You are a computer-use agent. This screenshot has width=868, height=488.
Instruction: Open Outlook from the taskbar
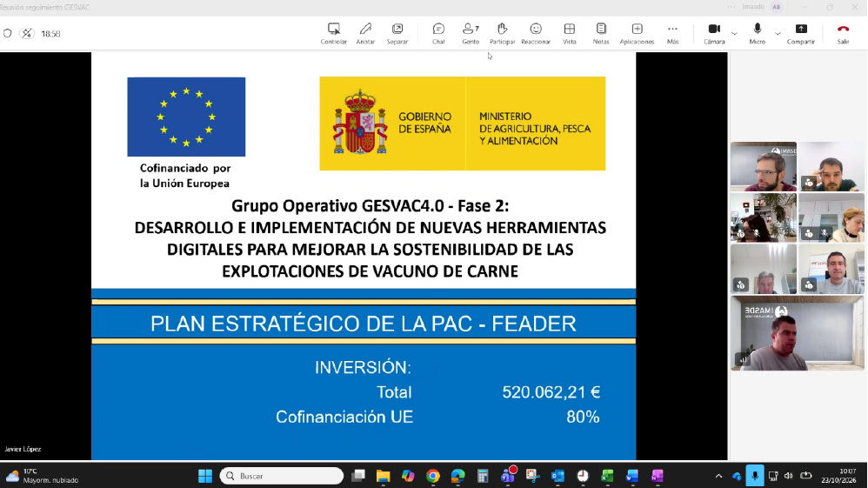(558, 476)
